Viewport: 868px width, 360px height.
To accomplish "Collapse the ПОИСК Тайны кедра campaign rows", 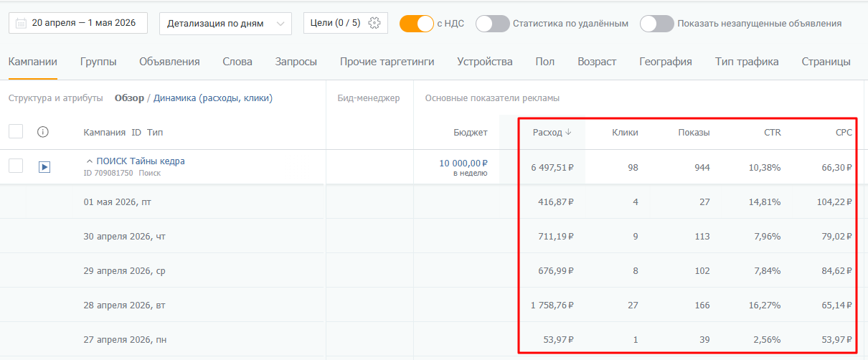I will coord(89,161).
